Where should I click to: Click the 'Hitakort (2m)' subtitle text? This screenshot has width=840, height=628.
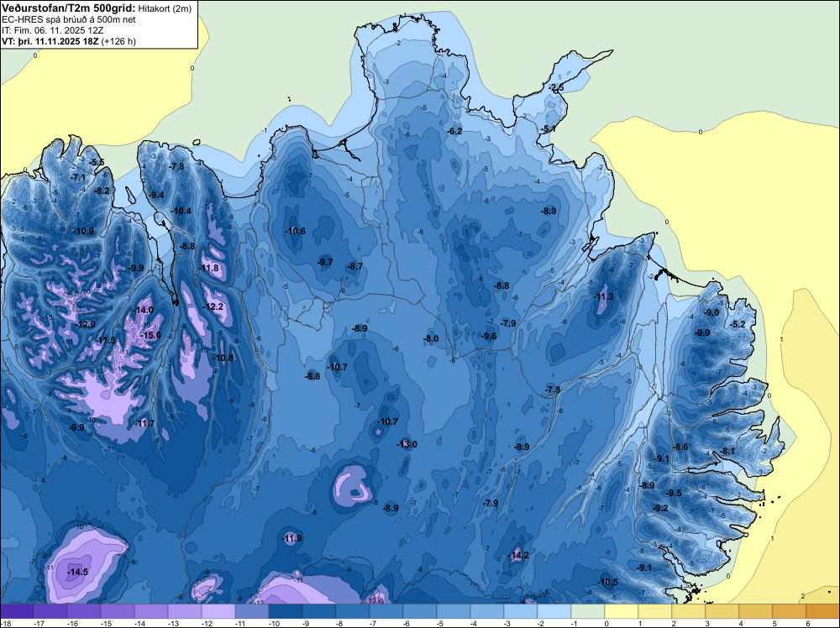coord(165,8)
